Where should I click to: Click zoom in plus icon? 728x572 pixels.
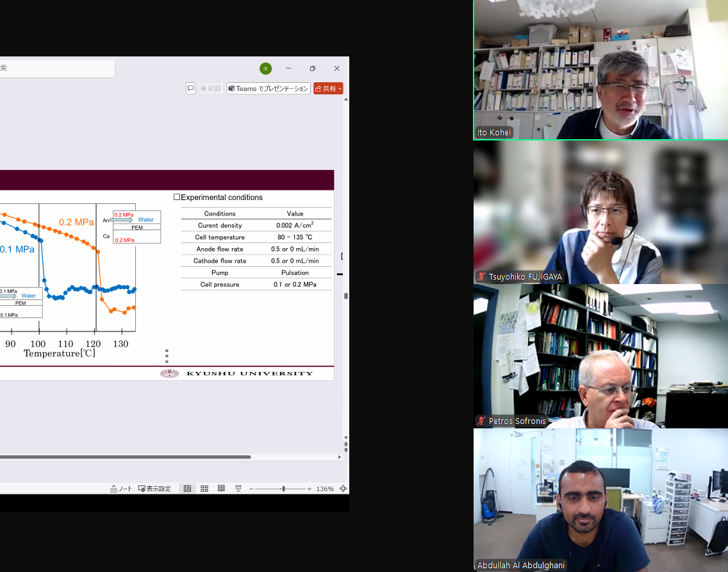[x=310, y=489]
